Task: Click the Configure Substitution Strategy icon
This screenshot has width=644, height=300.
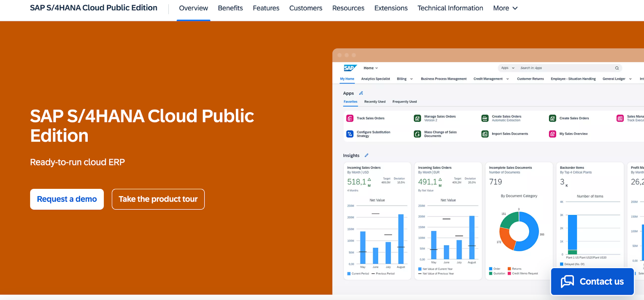Action: (350, 134)
